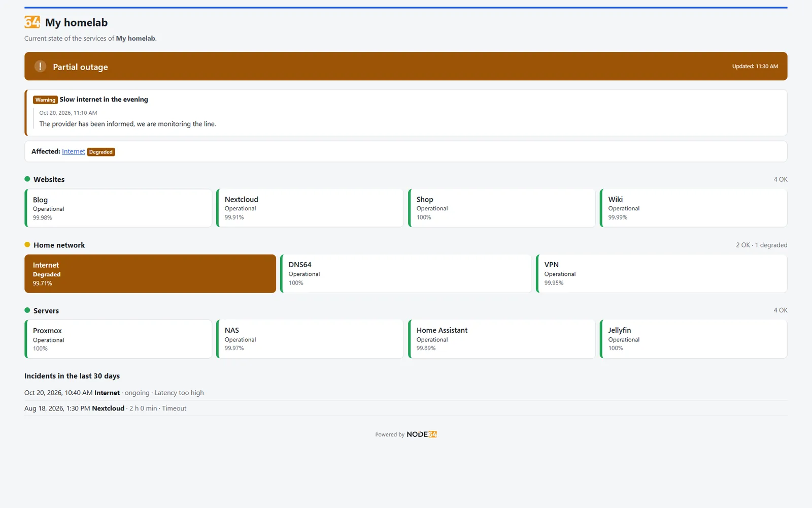Open the DNS64 service card

[x=406, y=274]
